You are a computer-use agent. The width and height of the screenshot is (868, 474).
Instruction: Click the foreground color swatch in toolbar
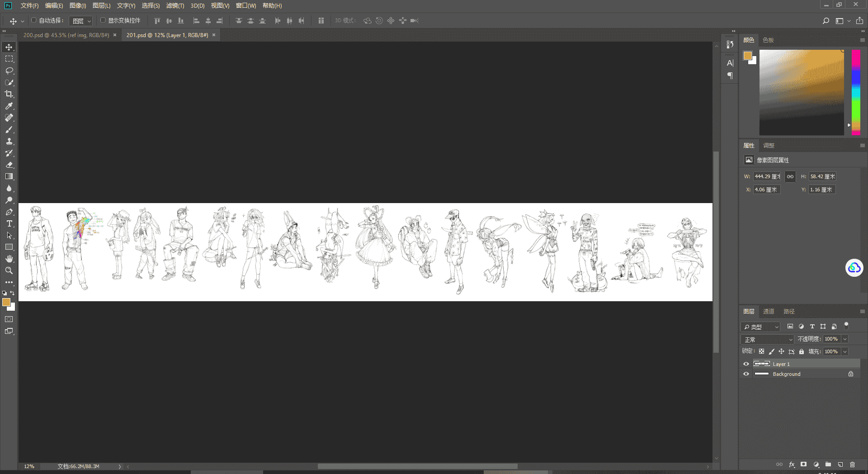(x=6, y=302)
